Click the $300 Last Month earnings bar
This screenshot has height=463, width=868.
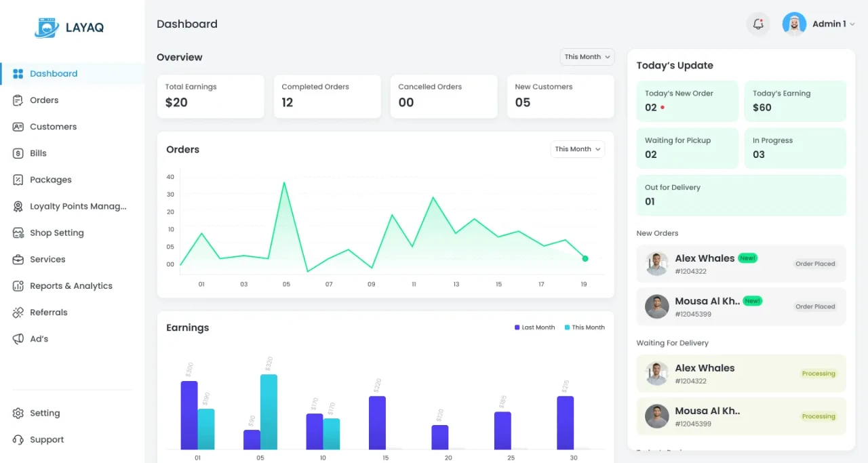pyautogui.click(x=189, y=415)
